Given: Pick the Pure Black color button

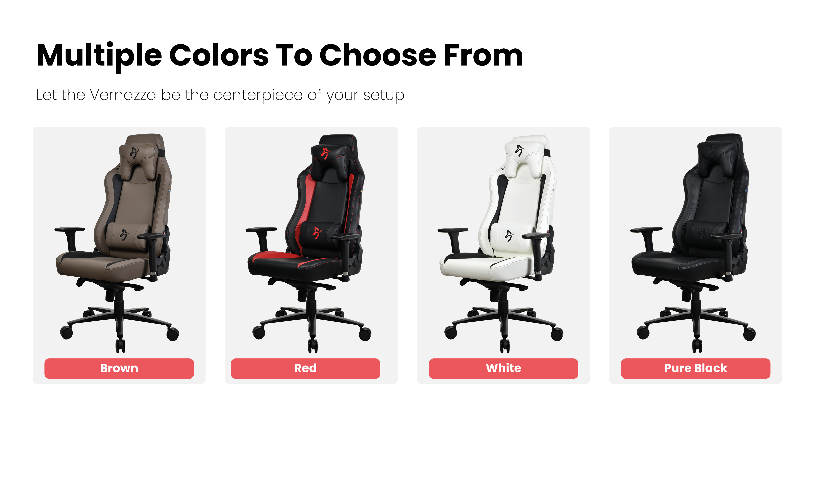Looking at the screenshot, I should 695,368.
